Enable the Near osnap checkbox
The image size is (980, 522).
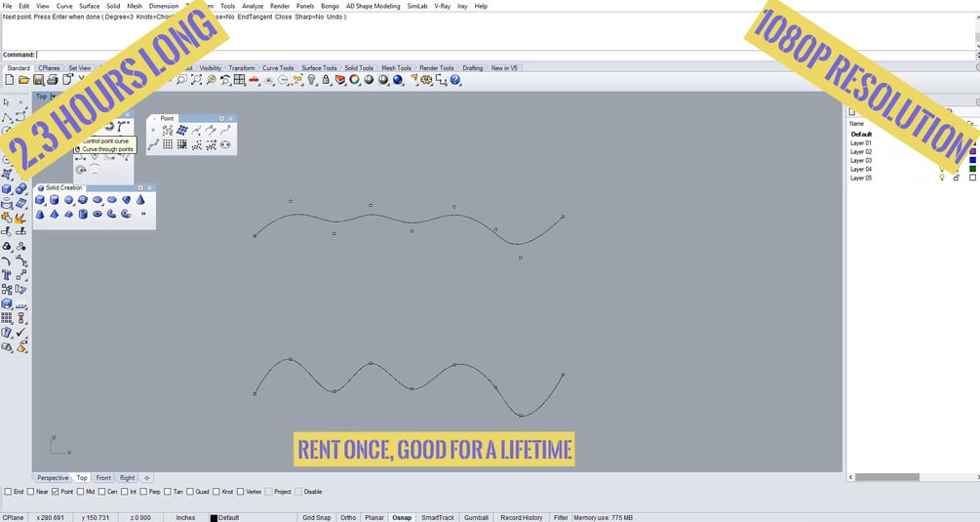30,492
